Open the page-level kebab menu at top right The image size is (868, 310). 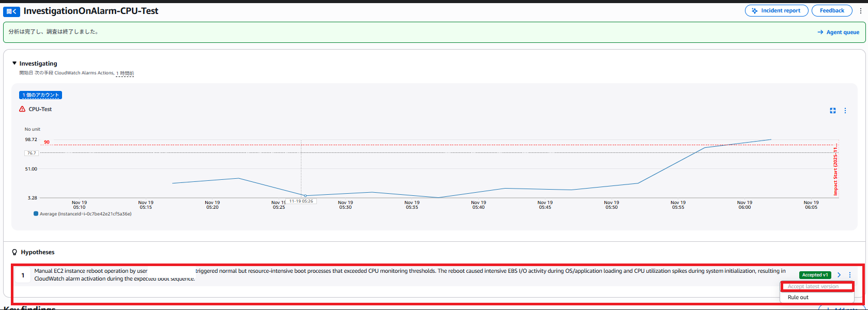click(861, 11)
